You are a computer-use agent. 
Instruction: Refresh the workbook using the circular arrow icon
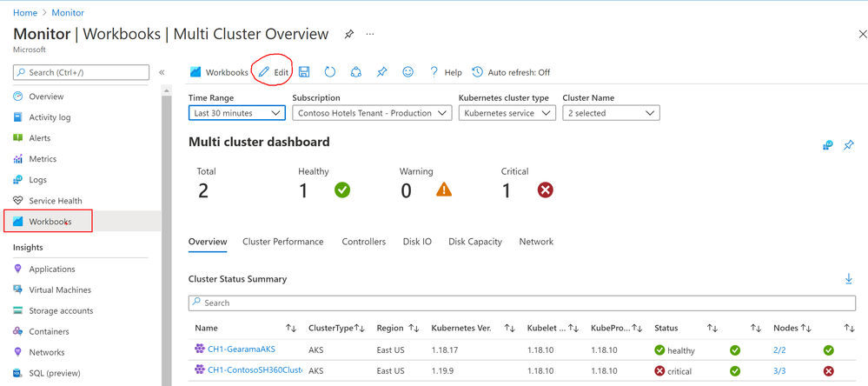point(330,72)
